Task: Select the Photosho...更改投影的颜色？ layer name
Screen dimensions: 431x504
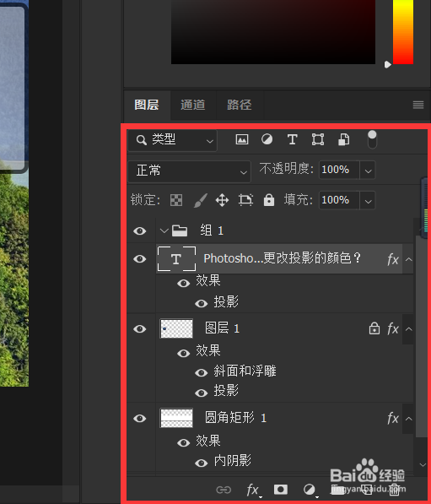Action: [283, 258]
